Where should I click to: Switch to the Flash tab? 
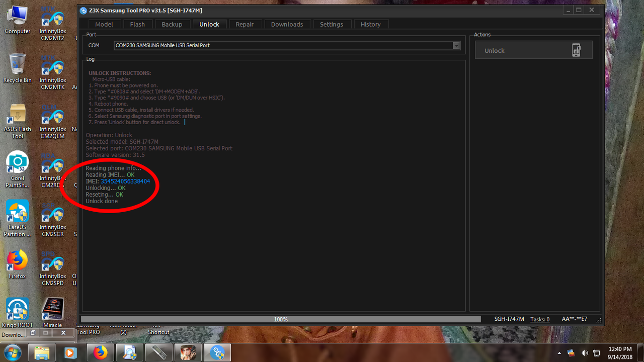[137, 24]
